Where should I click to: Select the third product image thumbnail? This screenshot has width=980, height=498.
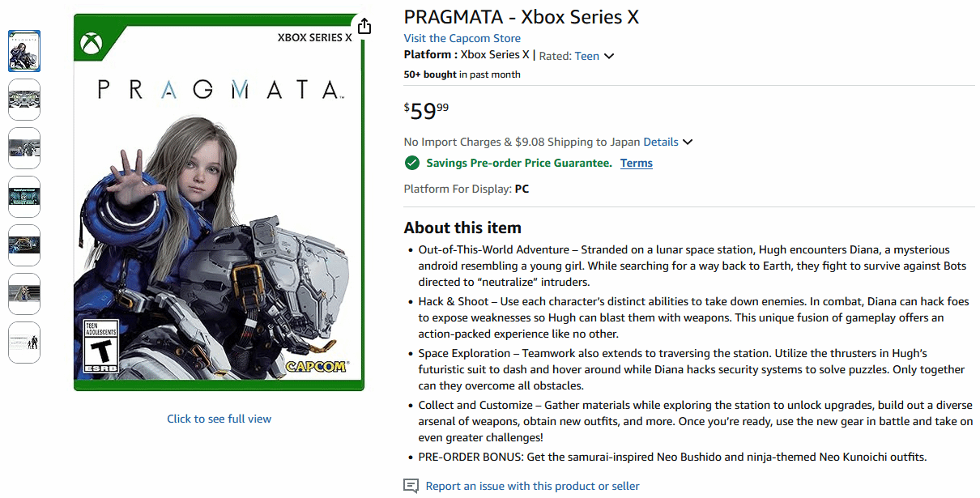click(24, 148)
